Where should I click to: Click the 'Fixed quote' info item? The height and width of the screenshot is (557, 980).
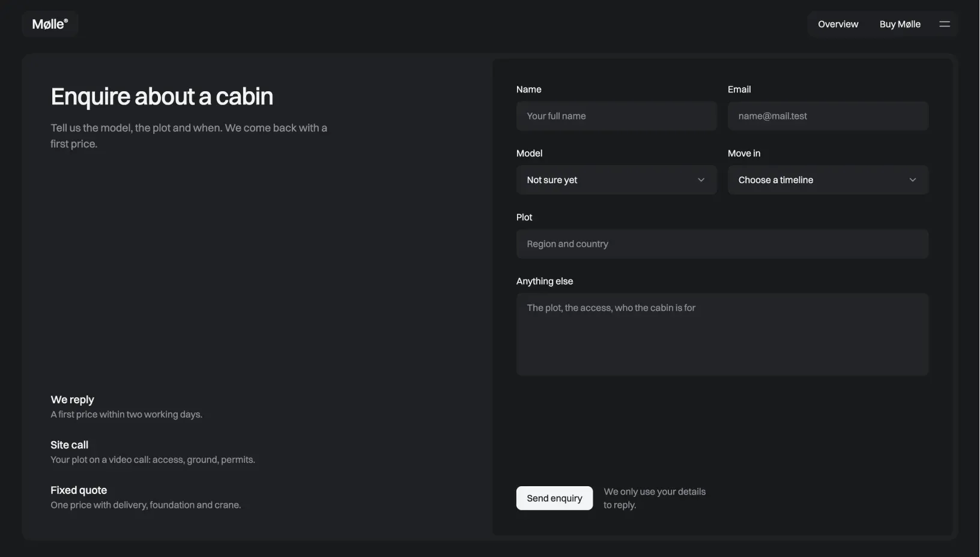146,497
